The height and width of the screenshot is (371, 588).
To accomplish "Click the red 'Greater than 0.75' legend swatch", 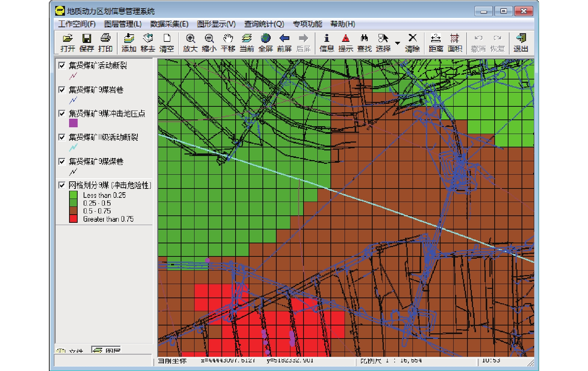I will click(73, 219).
